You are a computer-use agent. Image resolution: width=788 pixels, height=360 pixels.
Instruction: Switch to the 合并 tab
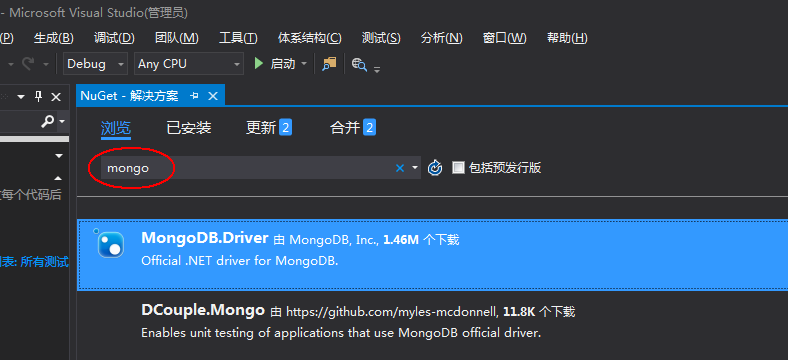[353, 128]
